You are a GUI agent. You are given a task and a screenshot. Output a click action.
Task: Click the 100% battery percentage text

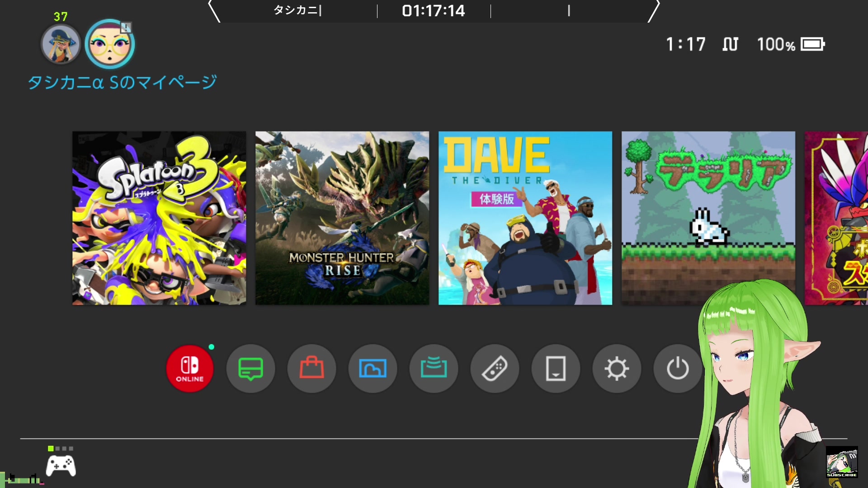tap(776, 44)
